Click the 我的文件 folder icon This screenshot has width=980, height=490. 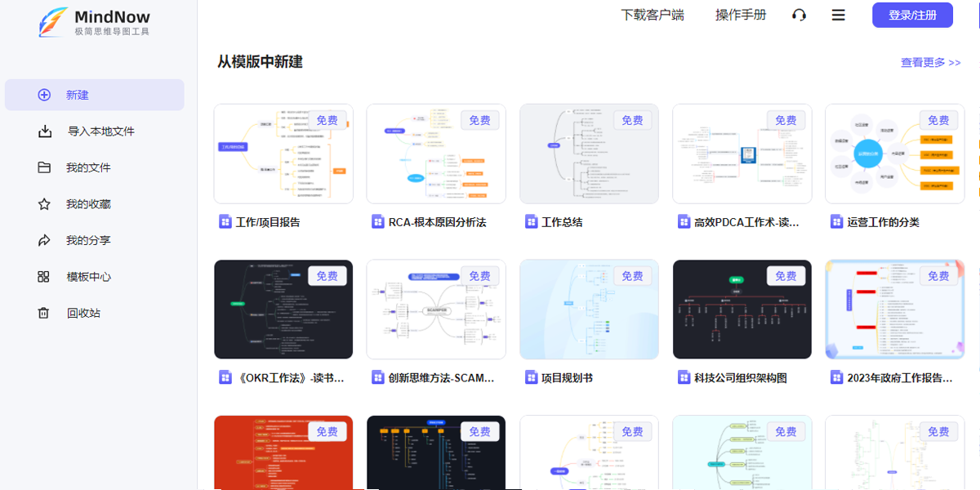(x=42, y=167)
